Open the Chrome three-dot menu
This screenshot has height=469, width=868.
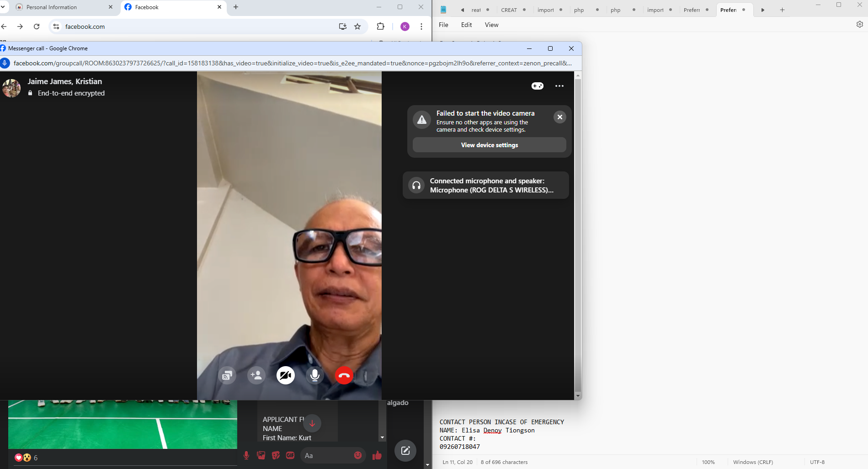click(421, 27)
